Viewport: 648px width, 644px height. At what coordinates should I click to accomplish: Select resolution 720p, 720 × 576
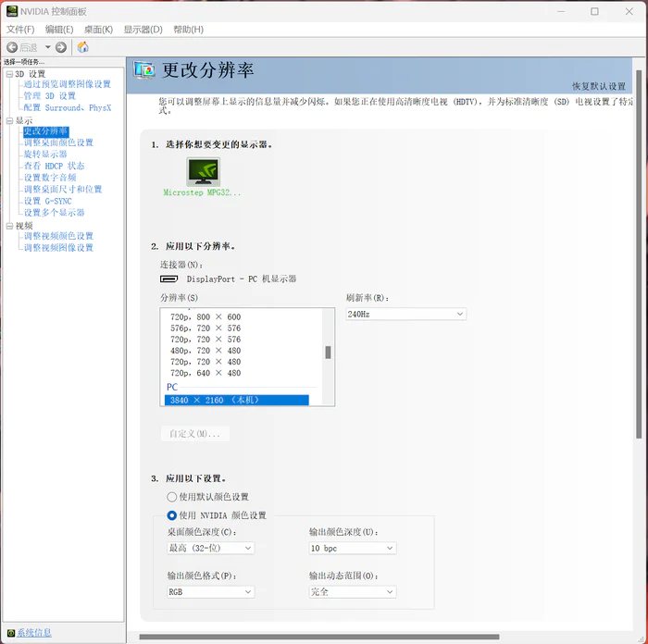(206, 340)
